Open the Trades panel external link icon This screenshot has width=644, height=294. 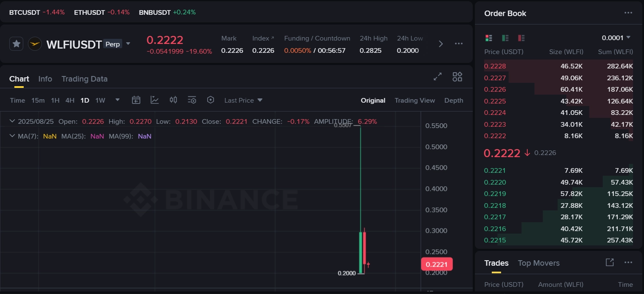click(609, 262)
